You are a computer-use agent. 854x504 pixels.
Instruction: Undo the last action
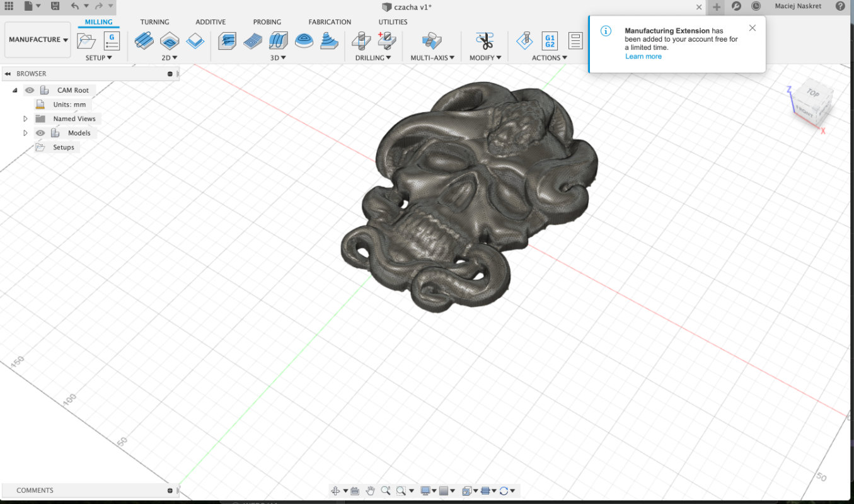point(75,6)
